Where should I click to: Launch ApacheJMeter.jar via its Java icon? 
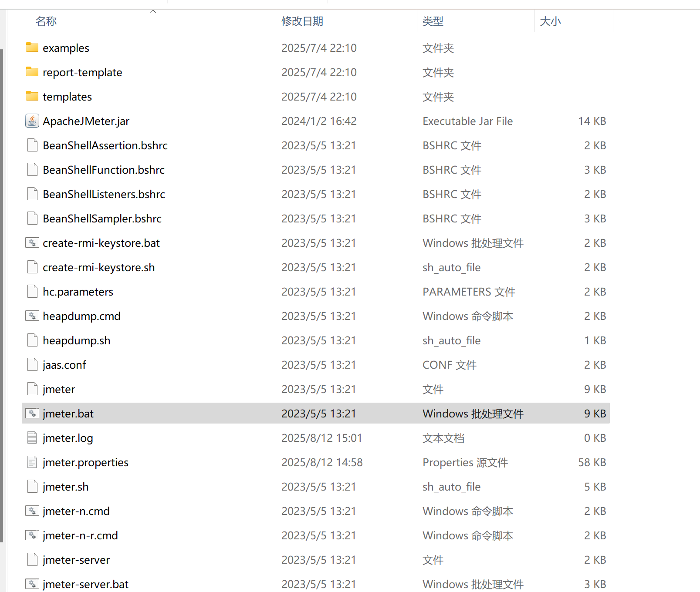32,121
